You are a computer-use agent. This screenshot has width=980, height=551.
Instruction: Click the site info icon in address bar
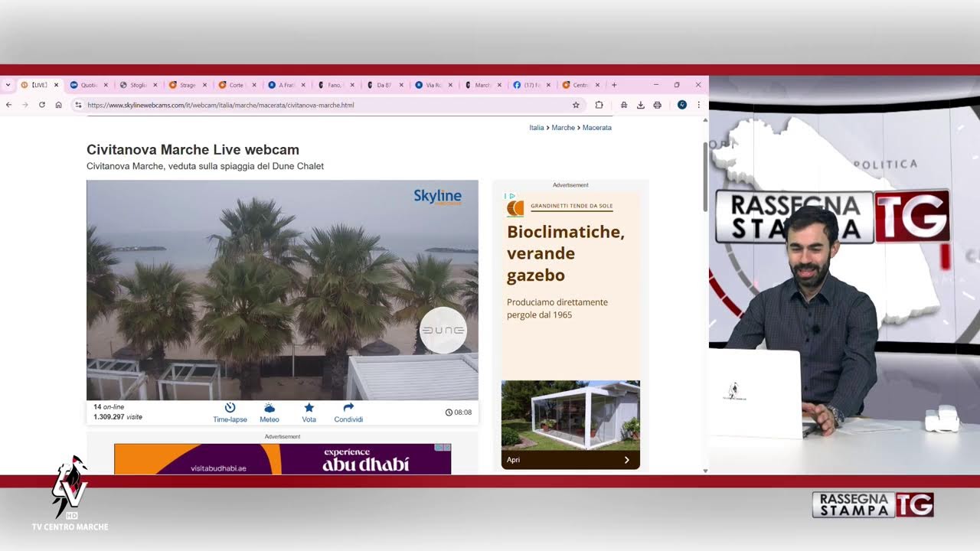78,105
